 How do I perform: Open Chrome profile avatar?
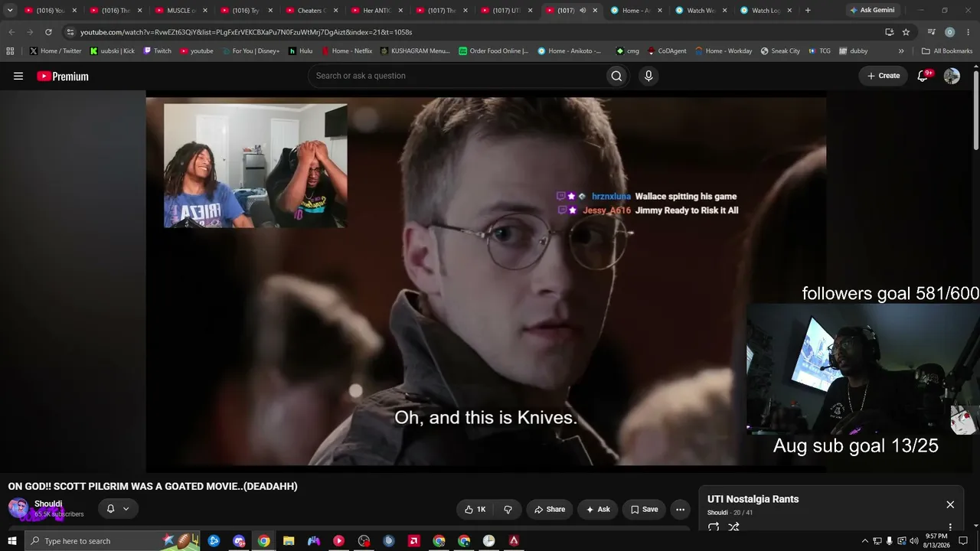[x=949, y=32]
